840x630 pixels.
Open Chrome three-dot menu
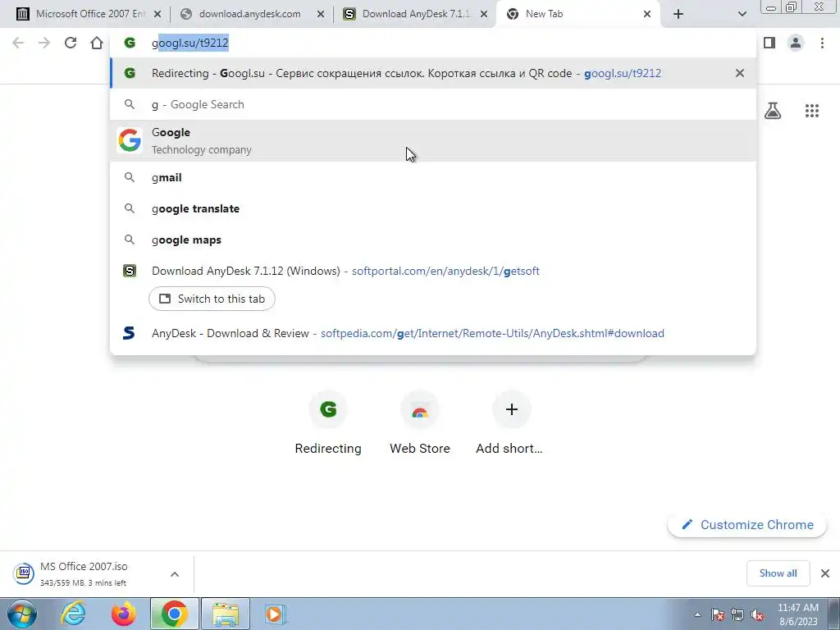click(822, 43)
